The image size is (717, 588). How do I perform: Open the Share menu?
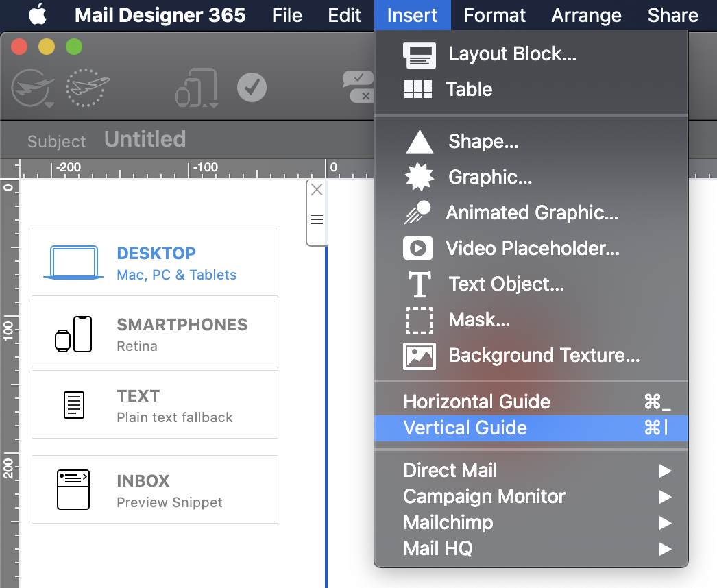tap(672, 15)
